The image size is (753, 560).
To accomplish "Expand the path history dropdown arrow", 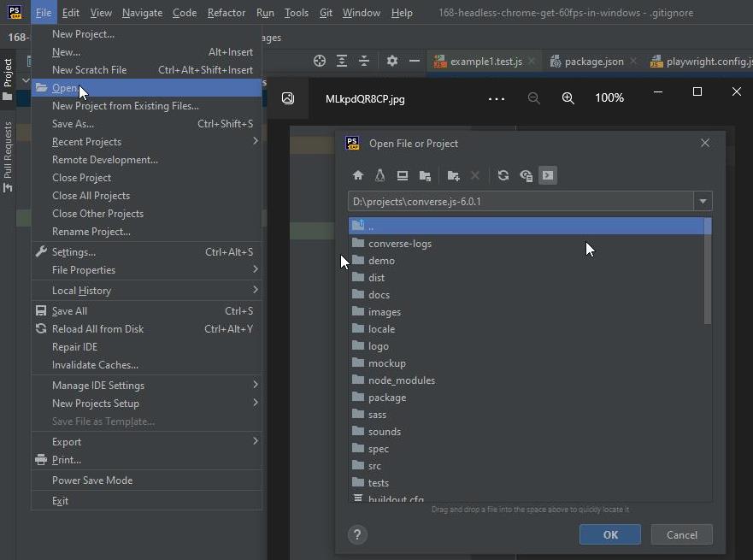I will pyautogui.click(x=703, y=201).
